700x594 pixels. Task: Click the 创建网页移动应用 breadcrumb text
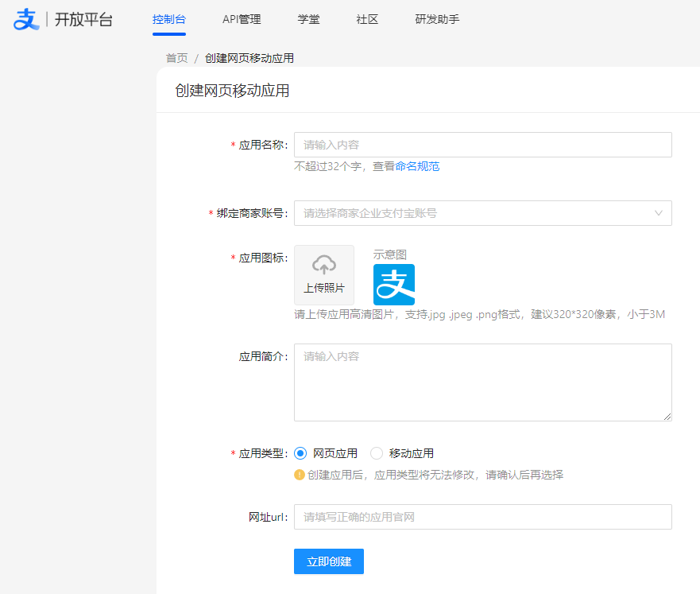pyautogui.click(x=249, y=58)
